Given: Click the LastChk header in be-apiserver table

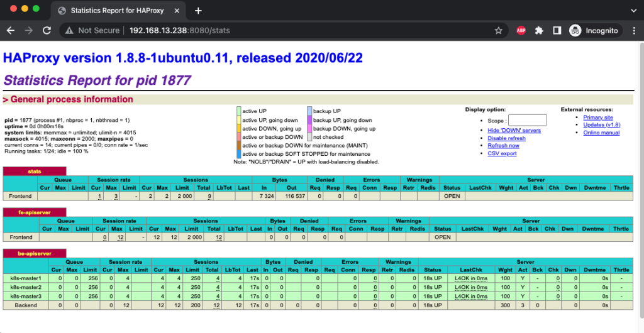Looking at the screenshot, I should pyautogui.click(x=471, y=270).
